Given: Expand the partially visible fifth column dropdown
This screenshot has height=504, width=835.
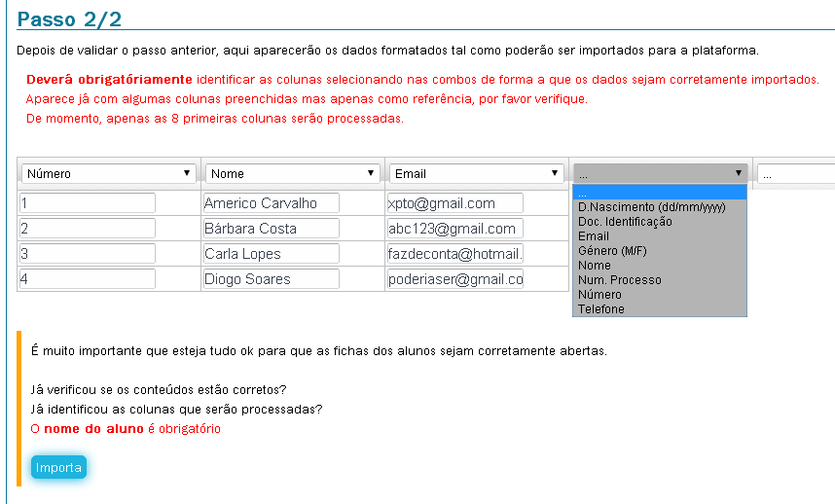Looking at the screenshot, I should [796, 173].
